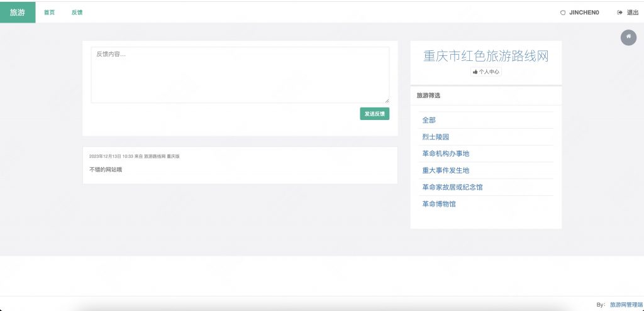Click the 重庆市红色旅游路线网 title

point(486,57)
